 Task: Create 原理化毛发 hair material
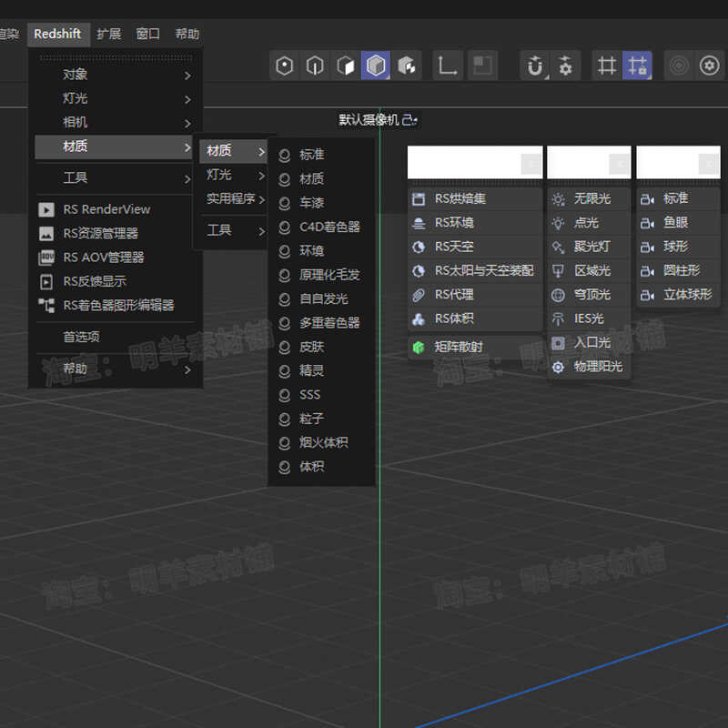point(321,276)
